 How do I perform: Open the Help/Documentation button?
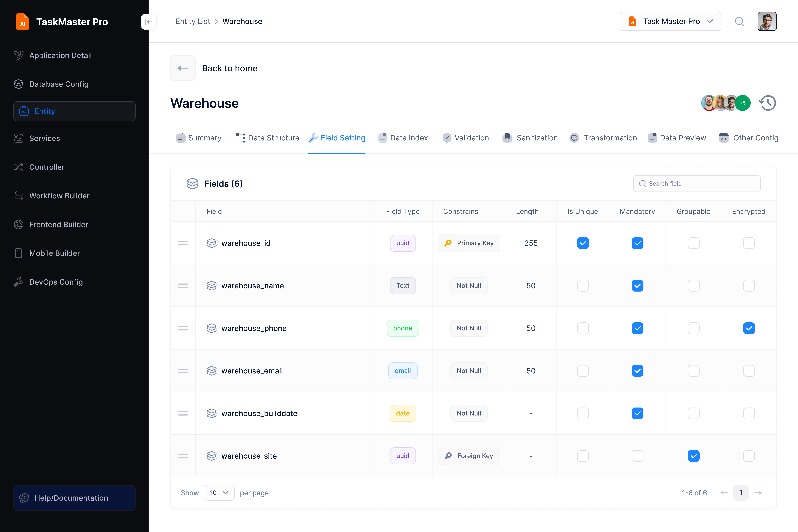74,498
